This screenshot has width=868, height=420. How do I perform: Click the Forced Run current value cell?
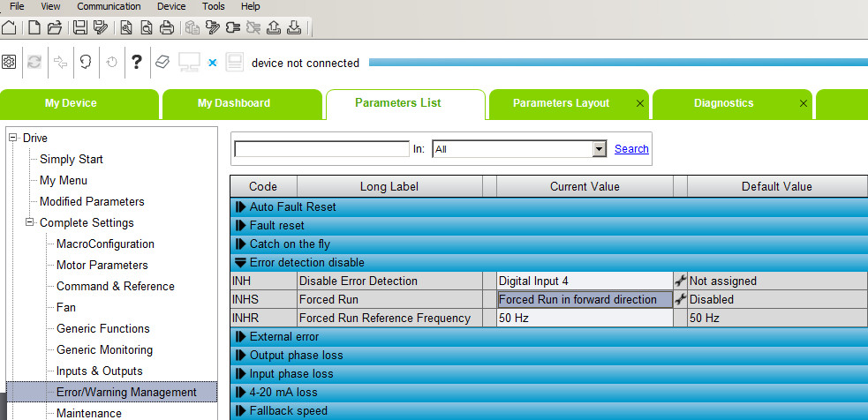[585, 300]
